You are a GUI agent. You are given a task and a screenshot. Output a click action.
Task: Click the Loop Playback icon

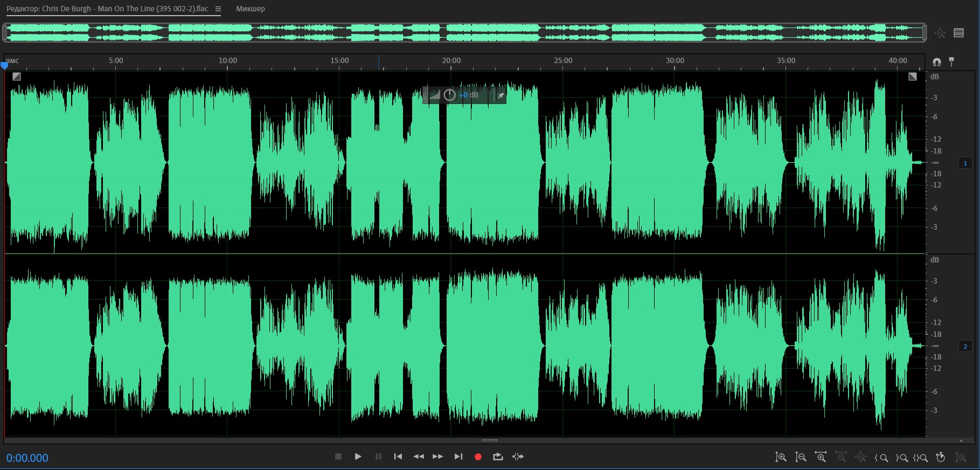coord(498,457)
